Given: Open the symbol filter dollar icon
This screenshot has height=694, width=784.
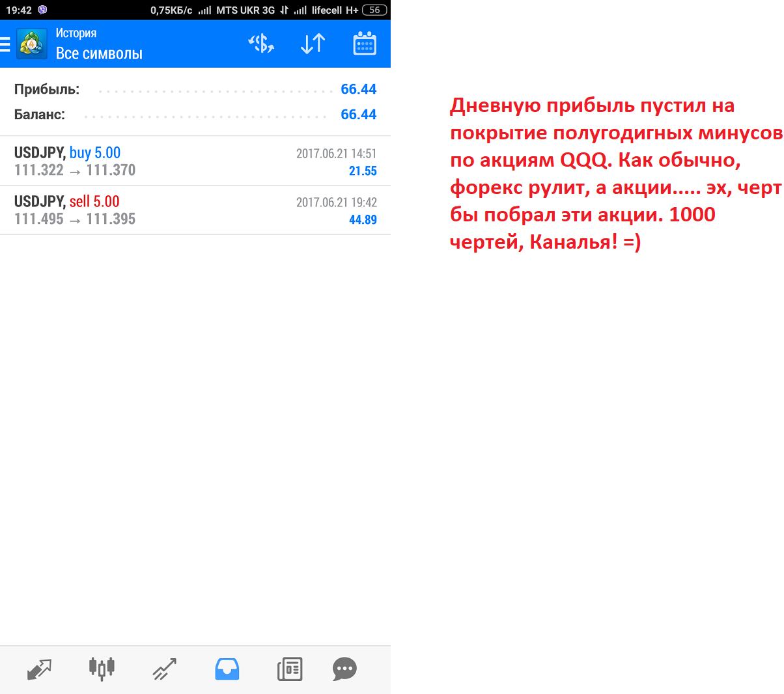Looking at the screenshot, I should 261,44.
